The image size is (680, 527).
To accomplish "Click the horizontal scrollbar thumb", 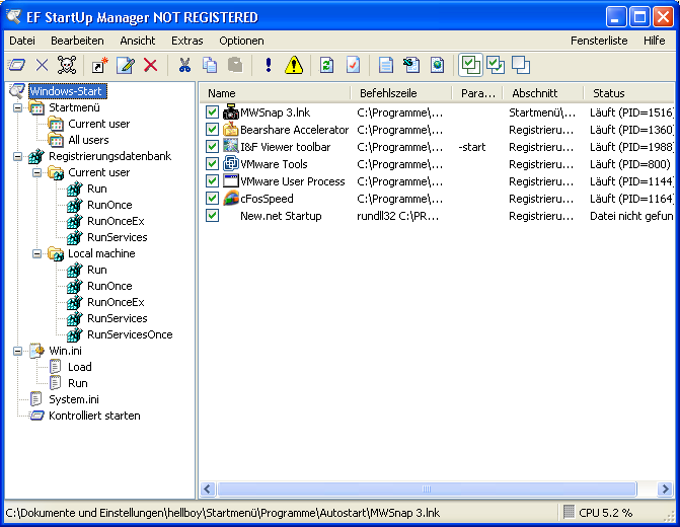I will coord(427,489).
